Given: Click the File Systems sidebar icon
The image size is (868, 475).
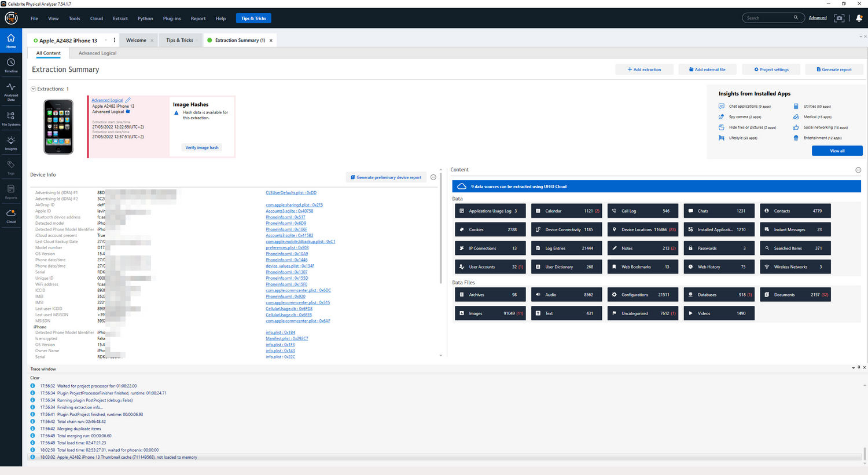Looking at the screenshot, I should tap(11, 118).
